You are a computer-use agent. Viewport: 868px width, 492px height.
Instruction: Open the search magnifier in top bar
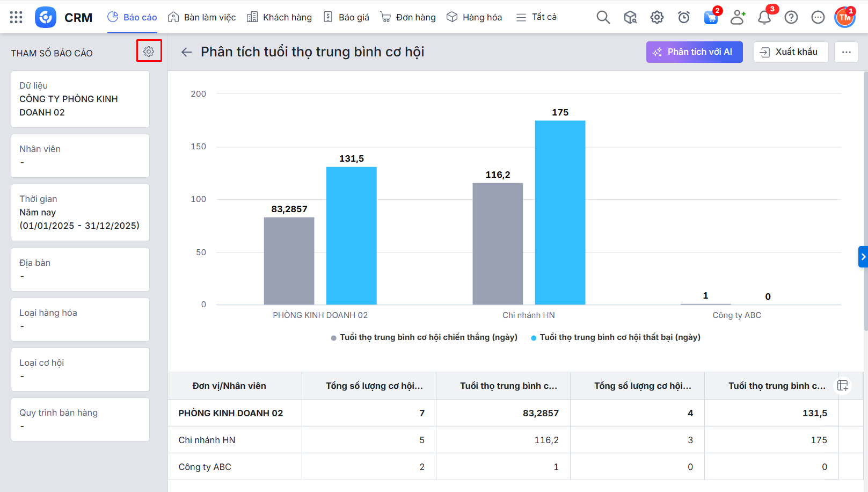coord(603,17)
